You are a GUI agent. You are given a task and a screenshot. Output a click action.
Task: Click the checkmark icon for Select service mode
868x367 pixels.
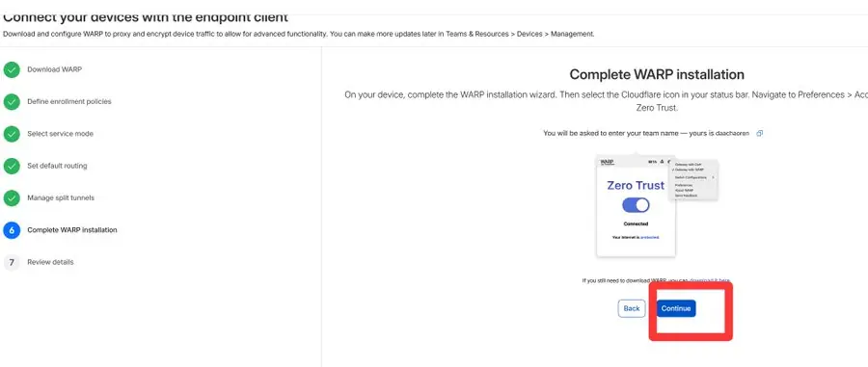point(12,134)
